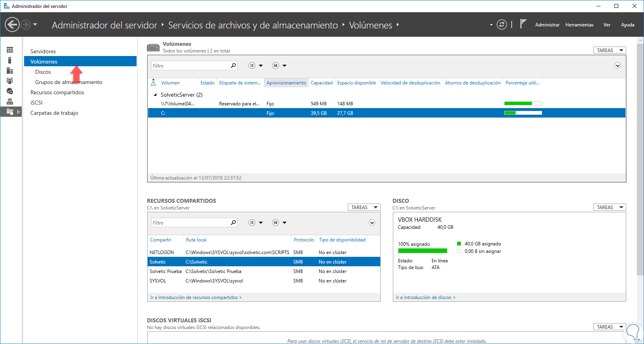Click search magnifier in shares filter

click(x=233, y=222)
